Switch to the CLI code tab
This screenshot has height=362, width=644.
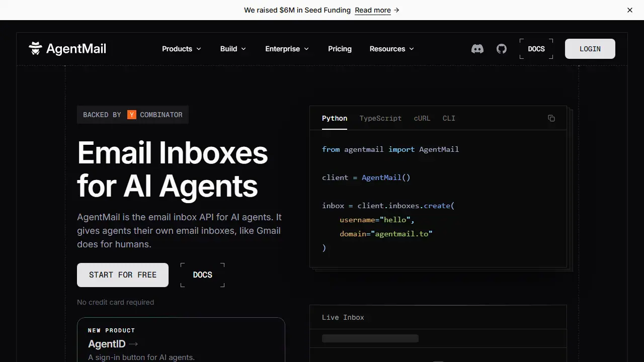(x=449, y=118)
